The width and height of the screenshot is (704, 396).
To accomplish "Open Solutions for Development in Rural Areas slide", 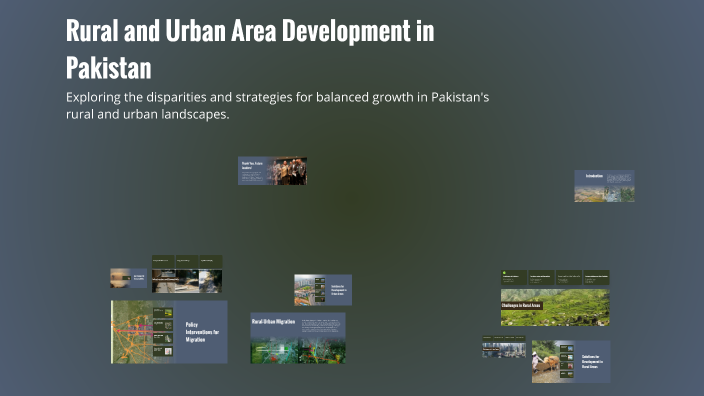I will point(571,361).
